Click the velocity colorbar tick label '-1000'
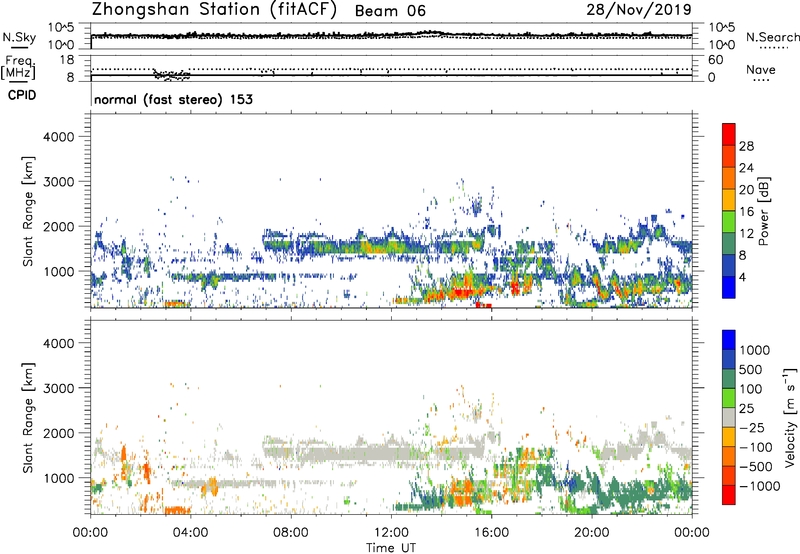 [760, 486]
